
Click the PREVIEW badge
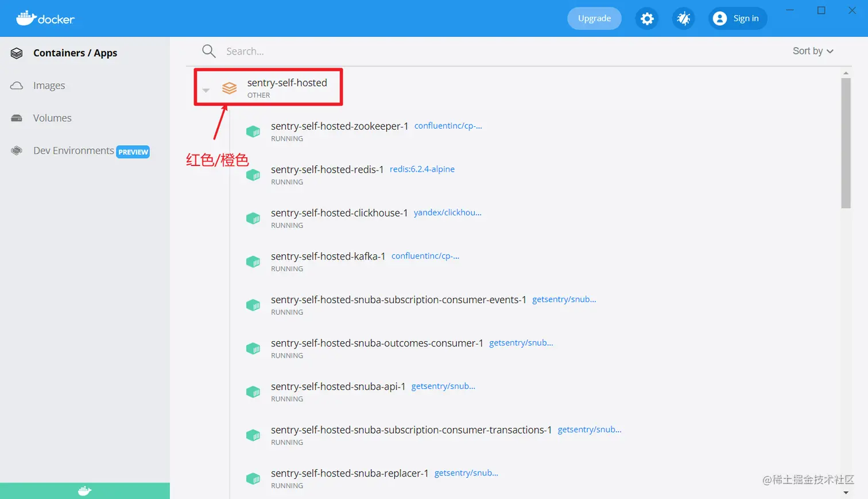pos(133,152)
